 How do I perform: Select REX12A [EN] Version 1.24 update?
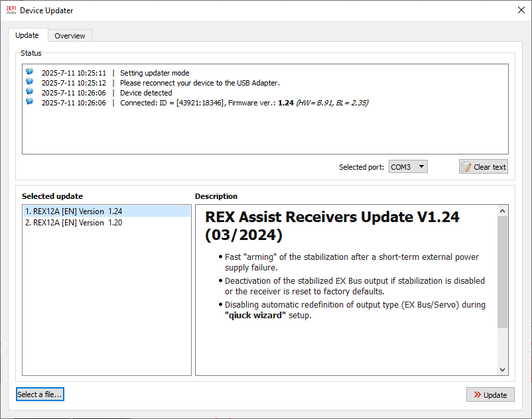click(107, 211)
